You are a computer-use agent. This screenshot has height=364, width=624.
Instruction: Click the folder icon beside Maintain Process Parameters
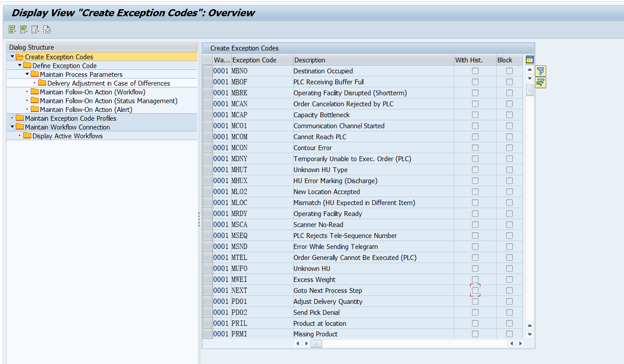click(x=35, y=75)
